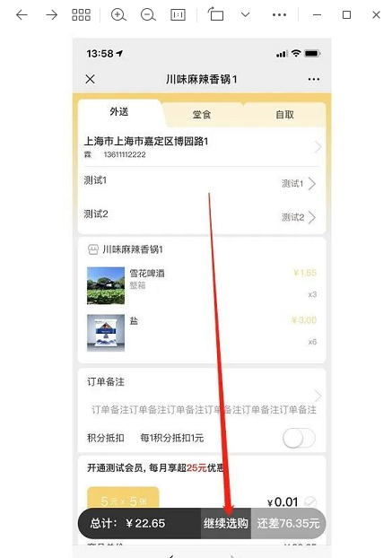
Task: Expand the toolbar dropdown chevron
Action: click(x=246, y=14)
